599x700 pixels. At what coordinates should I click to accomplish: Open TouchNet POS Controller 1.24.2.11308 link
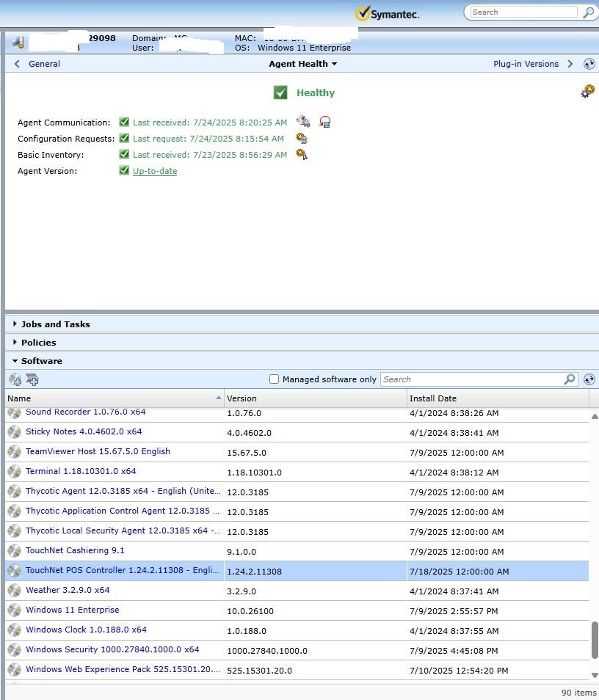122,570
